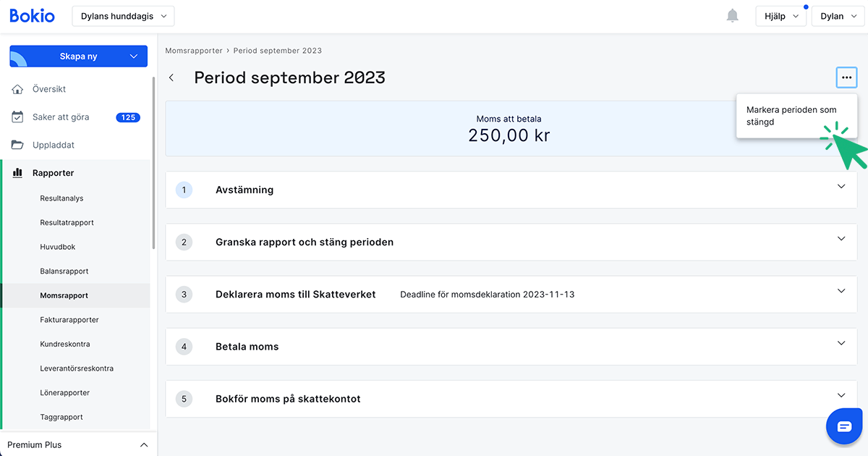This screenshot has height=456, width=868.
Task: Click the Uppladdat folder icon
Action: tap(16, 144)
